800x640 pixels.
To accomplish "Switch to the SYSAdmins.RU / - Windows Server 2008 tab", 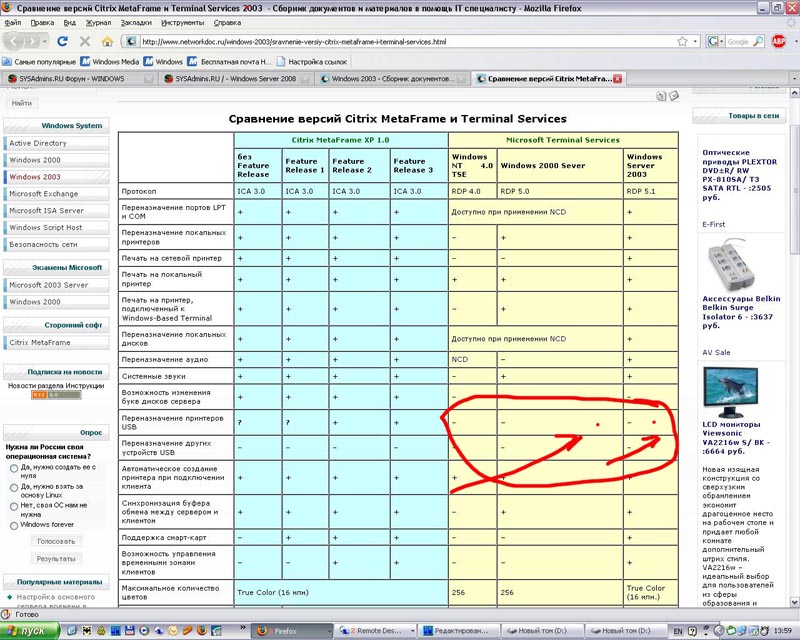I will click(x=236, y=79).
